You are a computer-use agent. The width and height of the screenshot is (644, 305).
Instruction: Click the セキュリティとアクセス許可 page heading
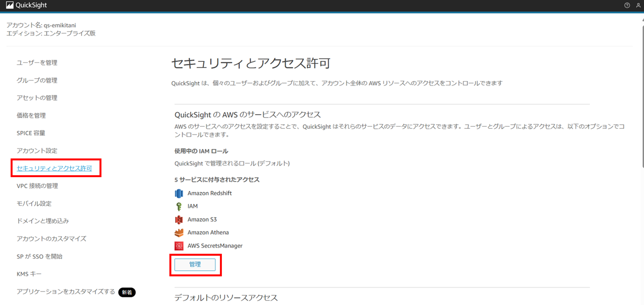[x=251, y=63]
